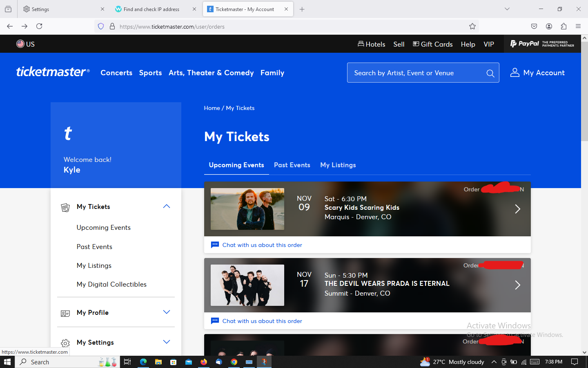
Task: Open Scary Kids Scaring Kids order arrow
Action: [517, 209]
